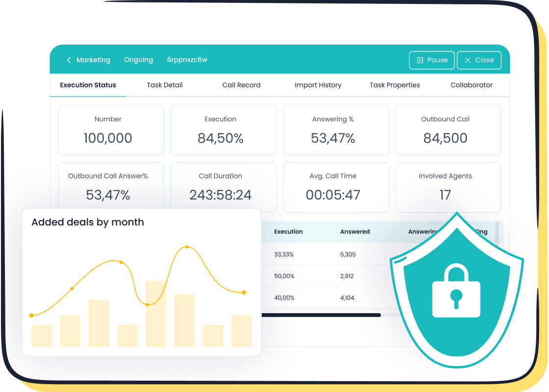Click the X icon in the Close button
Image resolution: width=549 pixels, height=392 pixels.
468,60
